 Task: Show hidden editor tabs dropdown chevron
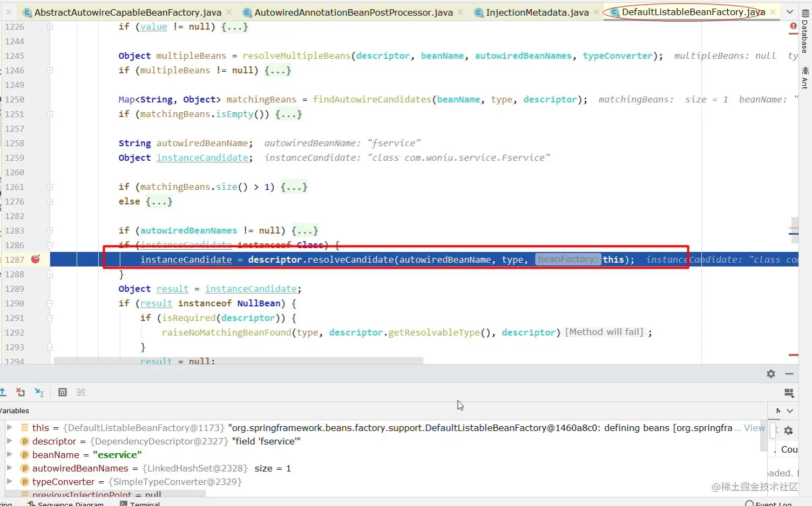[789, 12]
